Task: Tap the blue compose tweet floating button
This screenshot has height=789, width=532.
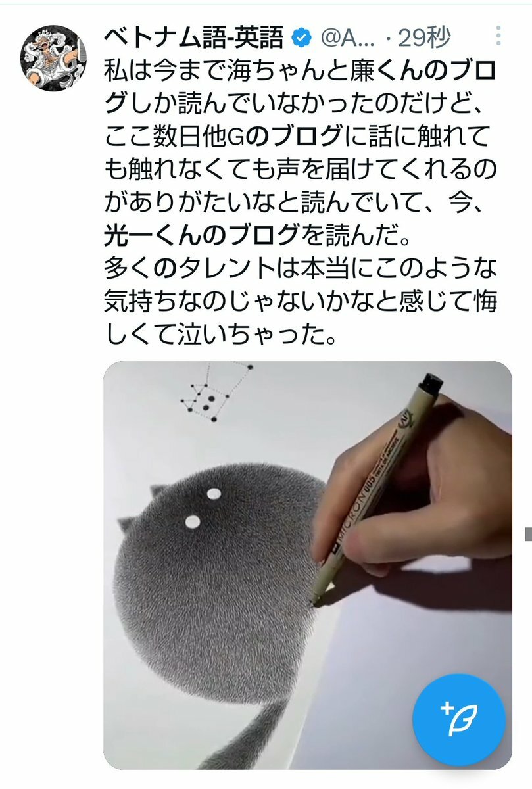Action: point(459,719)
